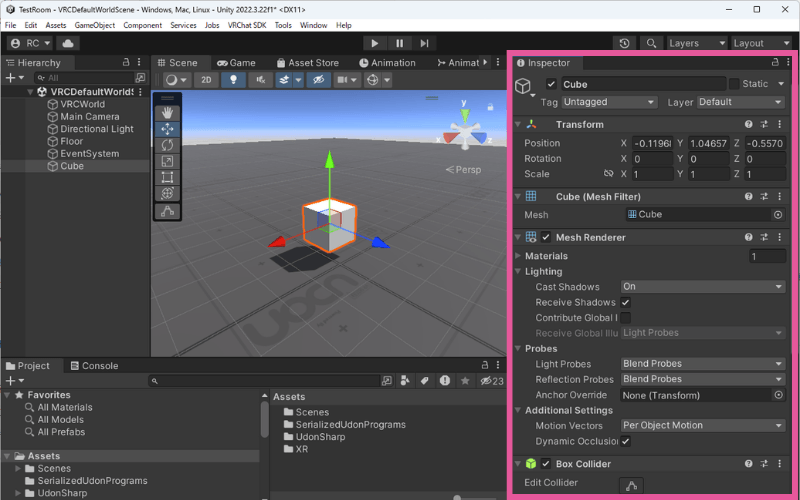Open the custom editor tools icon
Viewport: 800px width, 500px height.
167,211
